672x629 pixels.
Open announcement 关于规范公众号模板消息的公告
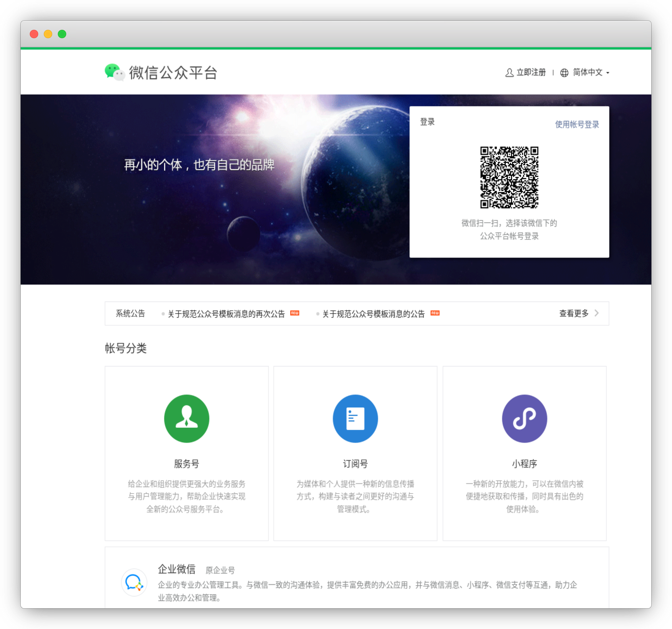pos(373,313)
